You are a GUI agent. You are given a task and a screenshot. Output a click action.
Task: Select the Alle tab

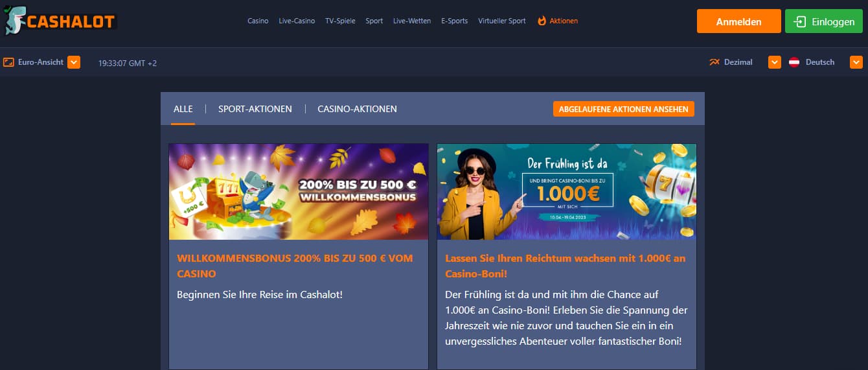click(183, 109)
